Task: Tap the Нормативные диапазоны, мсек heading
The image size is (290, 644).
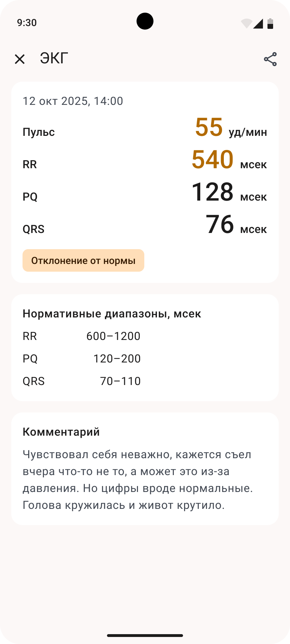Action: [x=112, y=314]
